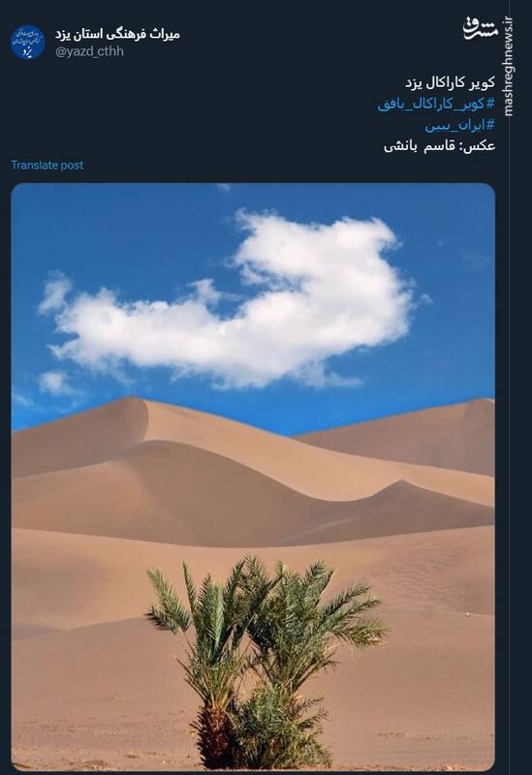The width and height of the screenshot is (532, 775).
Task: Click the low cloud near left horizon
Action: tap(54, 383)
